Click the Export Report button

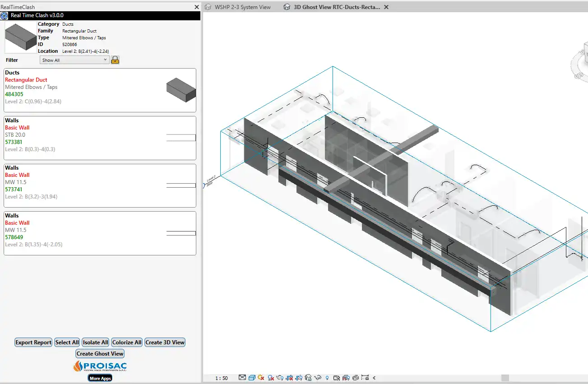point(33,342)
